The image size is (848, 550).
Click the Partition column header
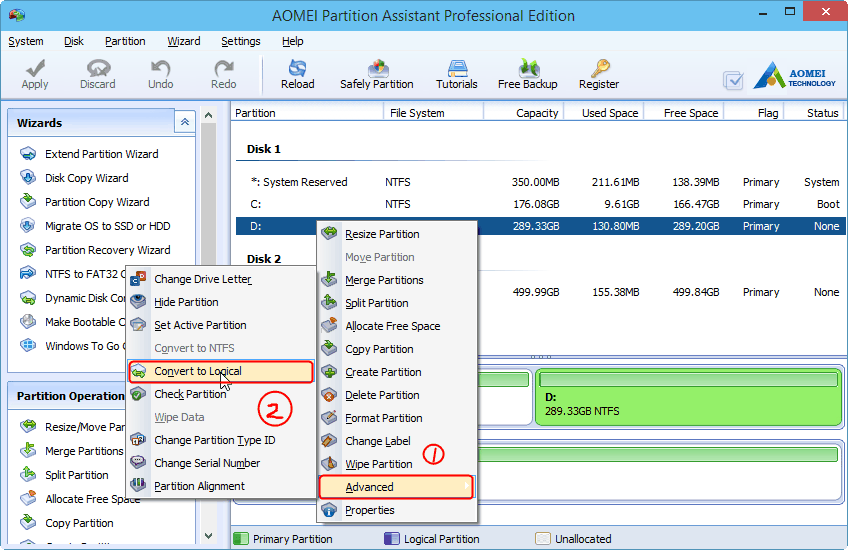coord(307,113)
